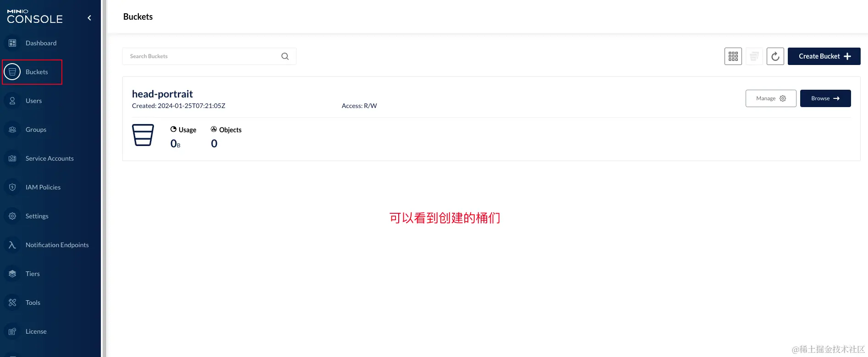
Task: Open the Dashboard icon in the sidebar
Action: point(12,43)
